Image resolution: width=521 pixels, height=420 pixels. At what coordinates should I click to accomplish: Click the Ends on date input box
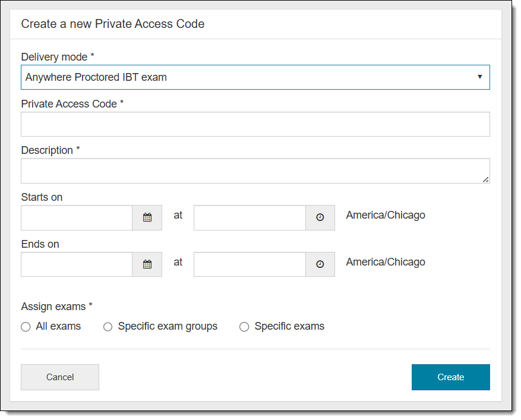coord(76,264)
